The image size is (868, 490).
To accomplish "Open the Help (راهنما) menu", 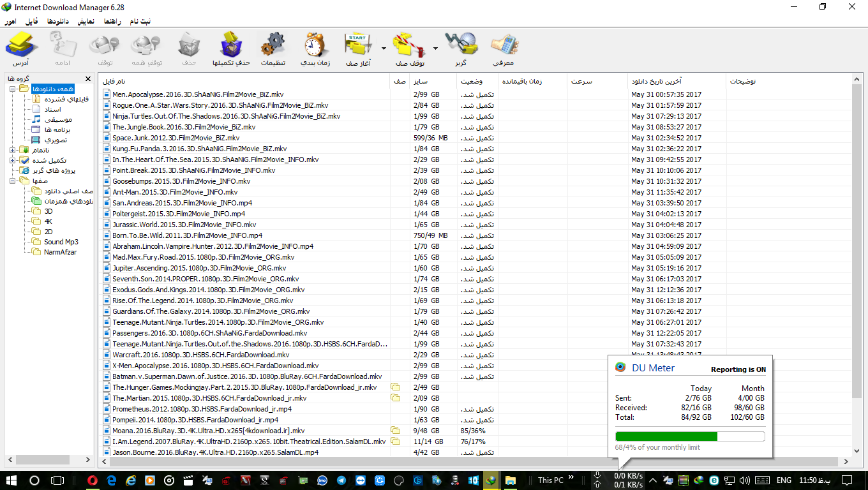I will tap(111, 21).
